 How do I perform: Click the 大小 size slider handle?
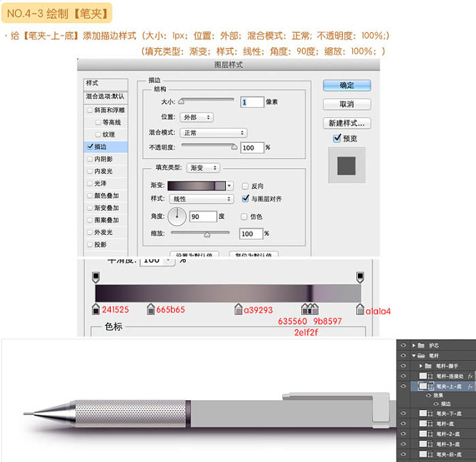(x=182, y=101)
